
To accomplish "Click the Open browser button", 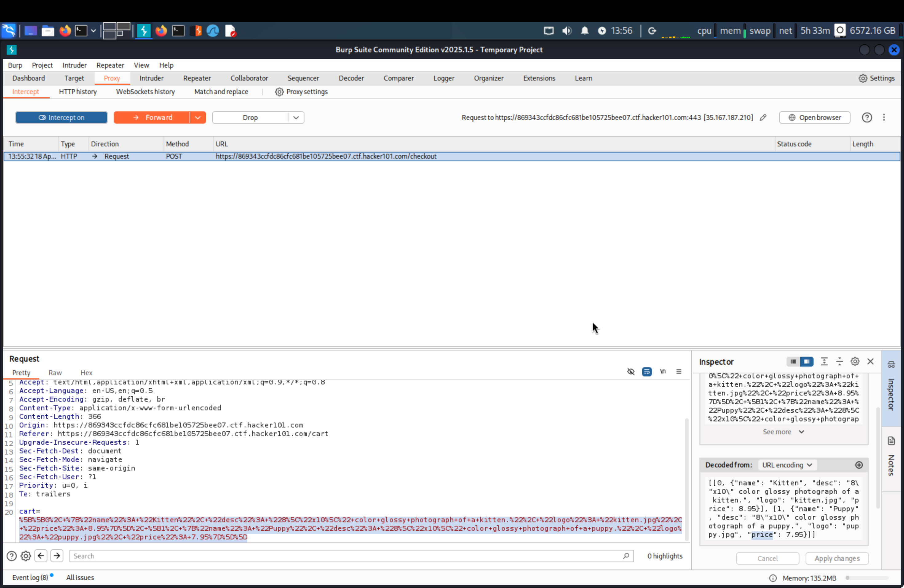I will [814, 117].
